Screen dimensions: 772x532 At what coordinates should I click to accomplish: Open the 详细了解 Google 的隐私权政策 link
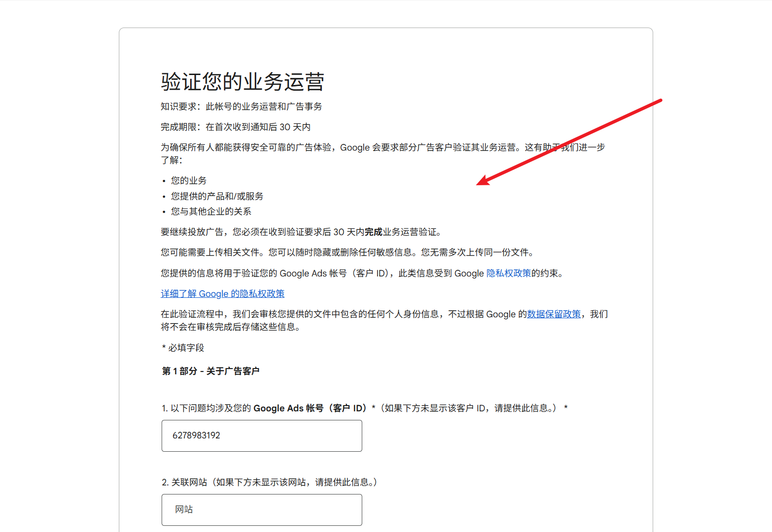(222, 294)
